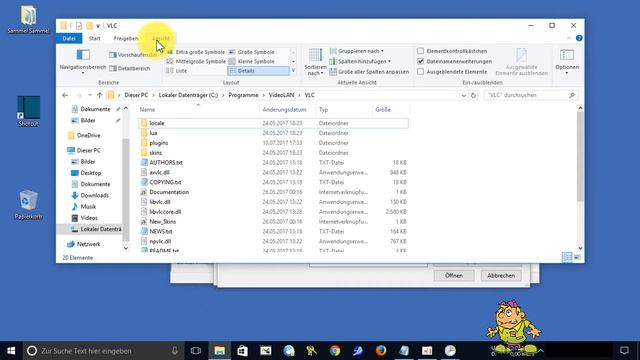
Task: Click the "VLC" durchsuchen search field
Action: tap(531, 95)
